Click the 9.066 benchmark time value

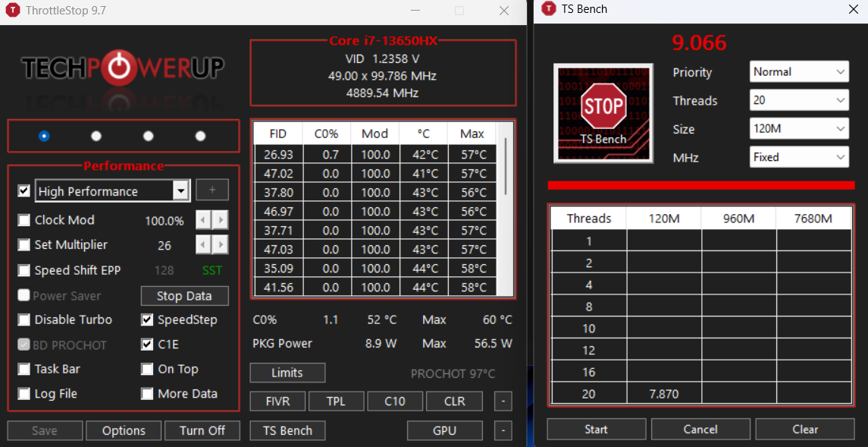pyautogui.click(x=699, y=42)
